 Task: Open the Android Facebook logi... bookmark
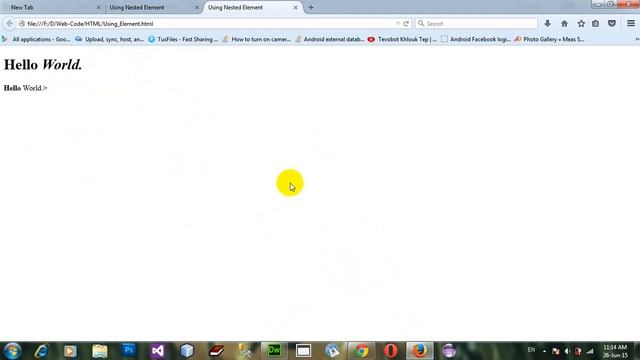476,39
